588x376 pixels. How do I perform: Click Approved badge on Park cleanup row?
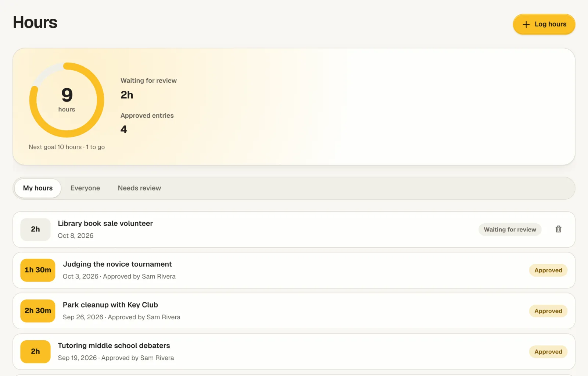[x=548, y=311]
